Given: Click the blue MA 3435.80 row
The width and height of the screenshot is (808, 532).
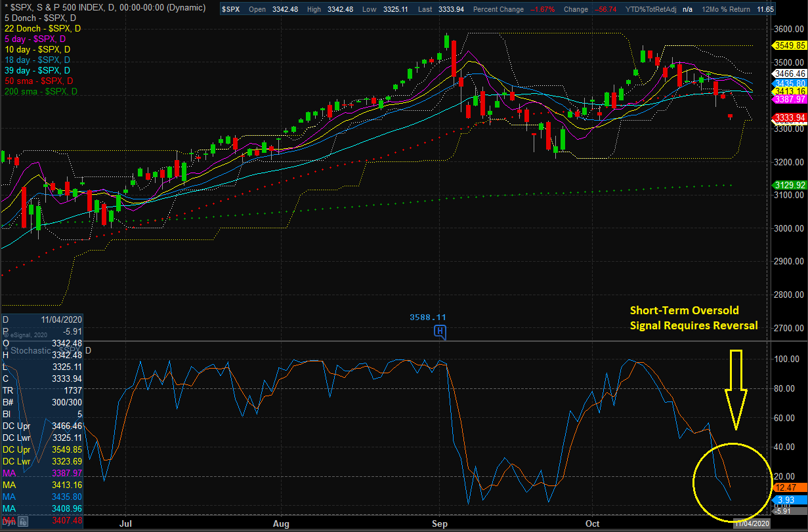Looking at the screenshot, I should tap(41, 497).
